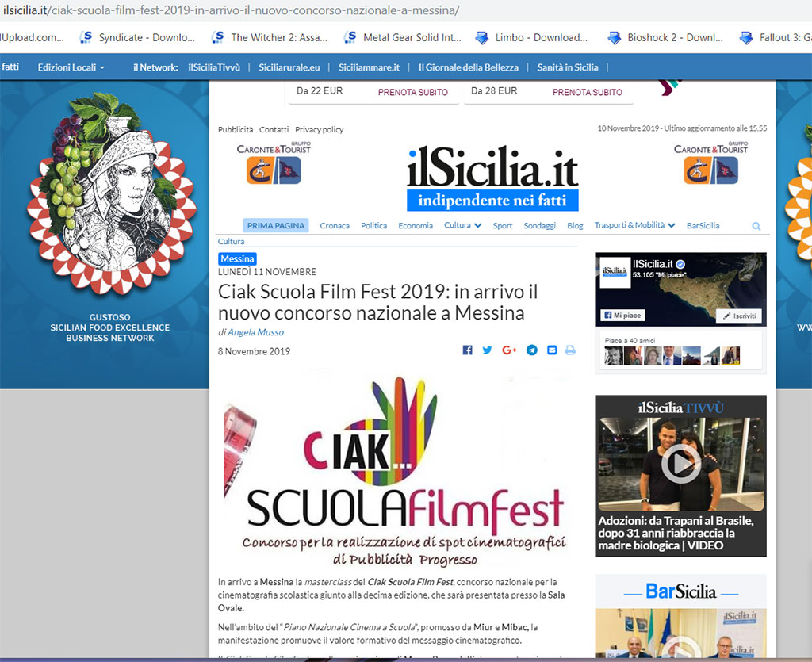Open Syndicate download bookmark
This screenshot has height=662, width=812.
point(137,37)
